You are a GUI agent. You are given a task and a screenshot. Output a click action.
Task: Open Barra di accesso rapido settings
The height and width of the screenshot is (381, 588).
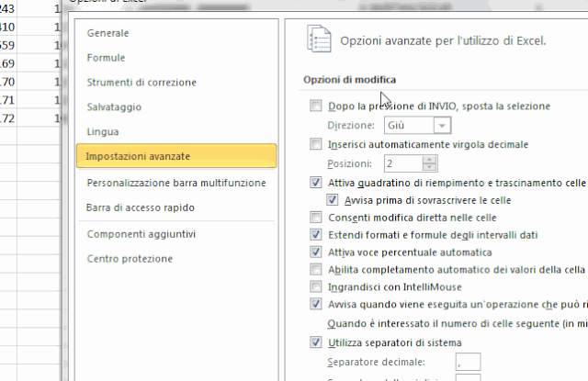coord(141,207)
